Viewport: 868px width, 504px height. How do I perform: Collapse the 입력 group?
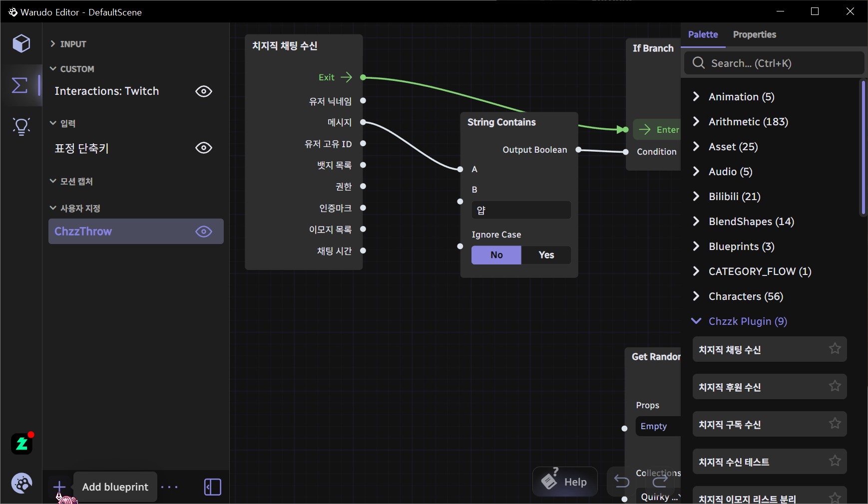click(x=53, y=123)
